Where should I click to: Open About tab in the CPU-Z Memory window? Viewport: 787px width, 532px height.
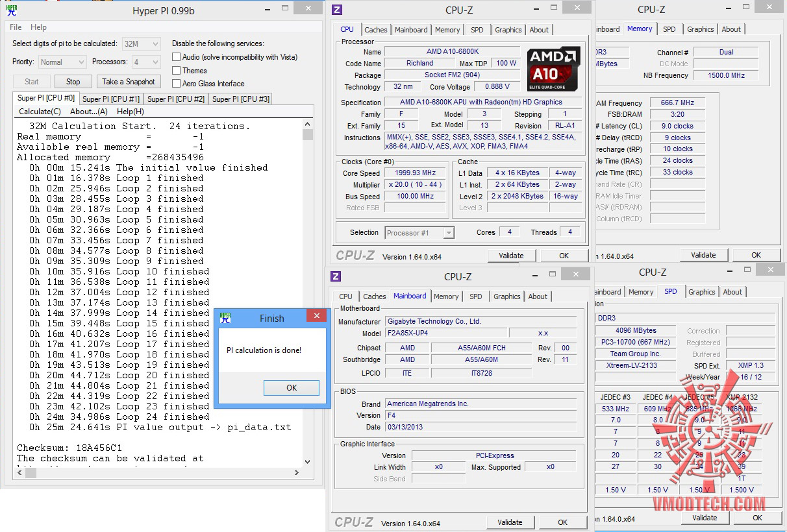click(x=731, y=29)
